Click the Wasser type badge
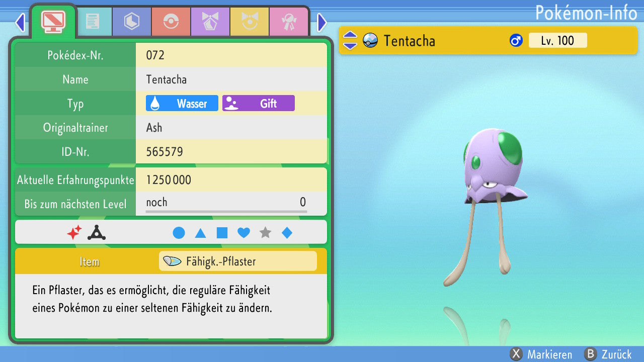Image resolution: width=644 pixels, height=362 pixels. tap(182, 104)
